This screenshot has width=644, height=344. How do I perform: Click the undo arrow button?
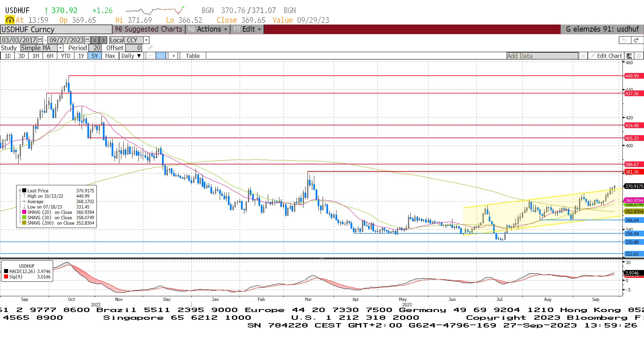tap(625, 40)
